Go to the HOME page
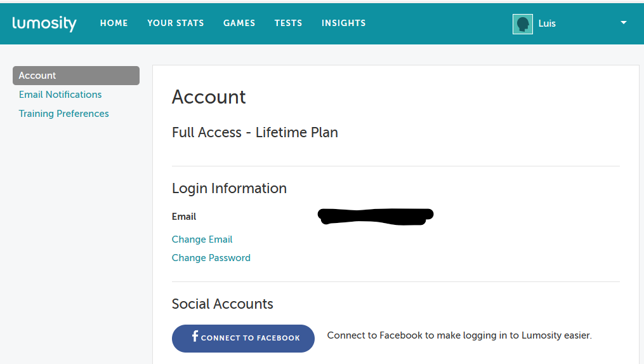This screenshot has height=364, width=644. pos(114,24)
